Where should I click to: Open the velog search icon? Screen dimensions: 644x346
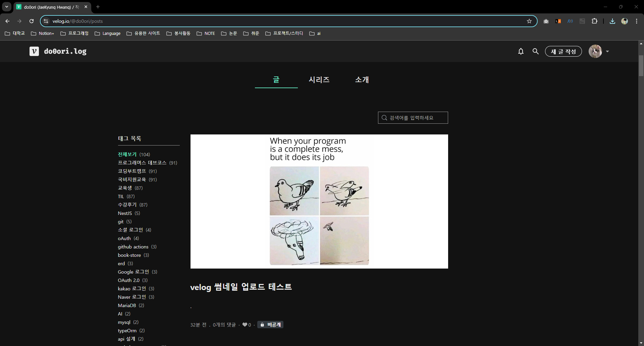(x=536, y=51)
